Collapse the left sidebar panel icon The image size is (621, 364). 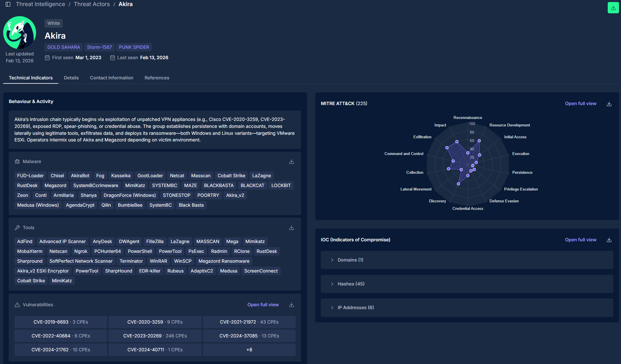[8, 4]
